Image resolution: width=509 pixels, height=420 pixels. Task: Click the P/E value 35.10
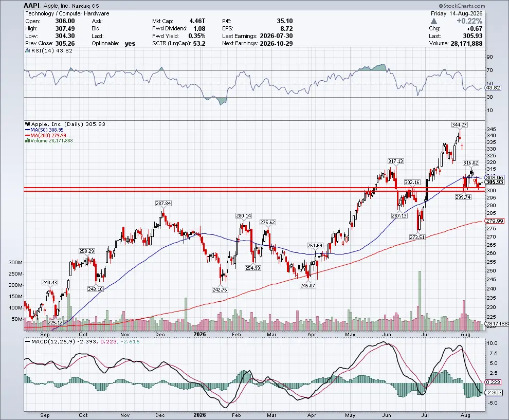285,21
